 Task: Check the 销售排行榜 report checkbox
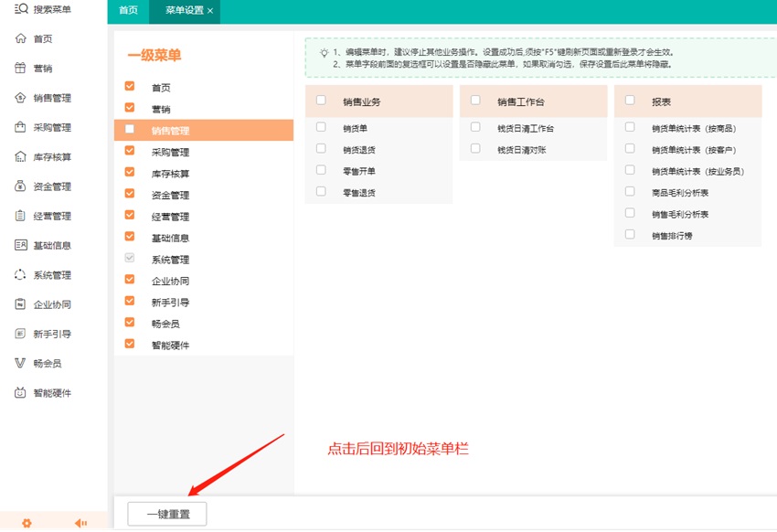click(630, 235)
